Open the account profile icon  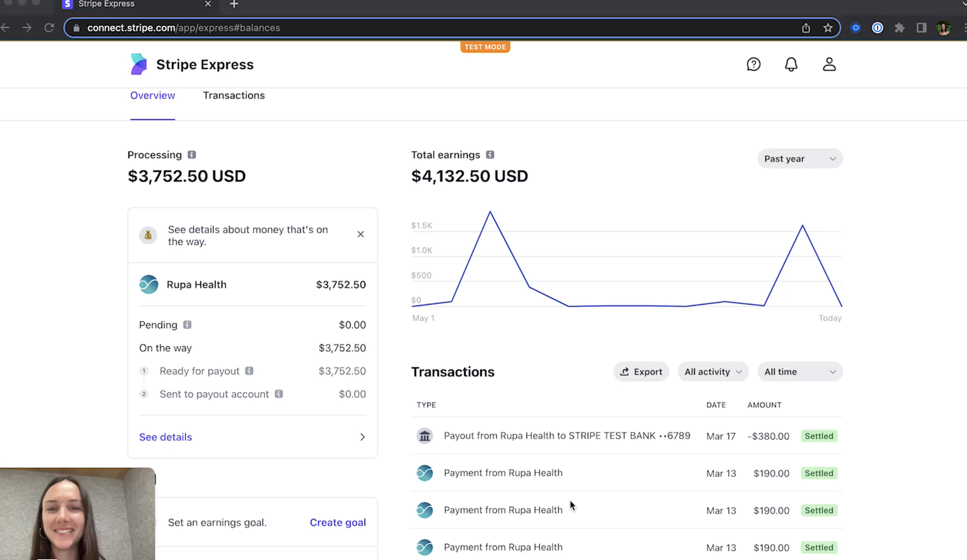(x=829, y=64)
